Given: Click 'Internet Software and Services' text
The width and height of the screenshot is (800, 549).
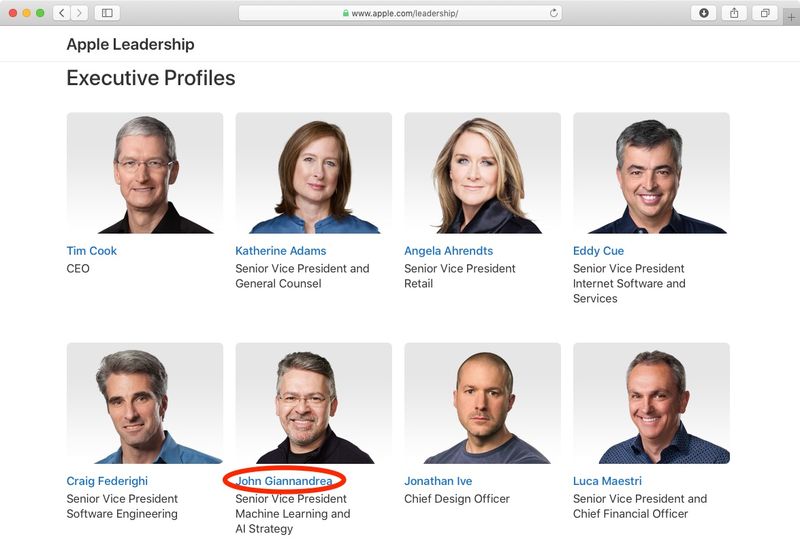Looking at the screenshot, I should coord(629,291).
